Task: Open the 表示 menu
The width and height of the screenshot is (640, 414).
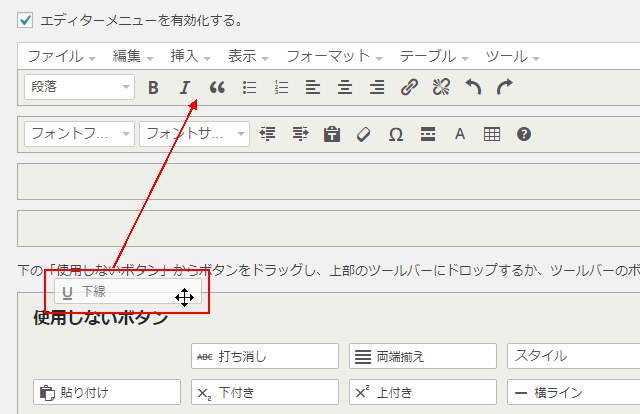Action: (248, 56)
